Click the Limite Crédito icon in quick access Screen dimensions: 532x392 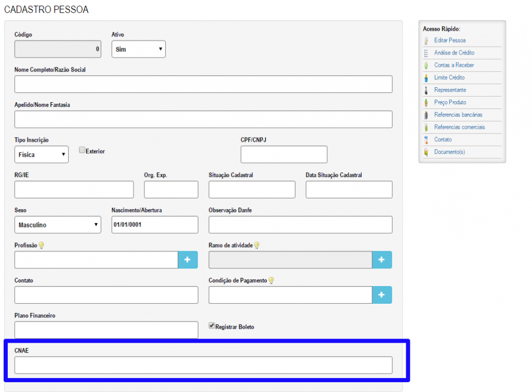pyautogui.click(x=426, y=78)
